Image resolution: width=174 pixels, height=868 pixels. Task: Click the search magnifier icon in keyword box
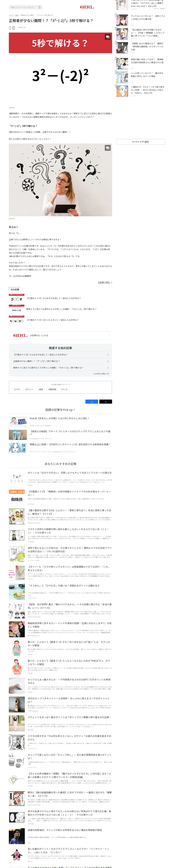(x=40, y=7)
